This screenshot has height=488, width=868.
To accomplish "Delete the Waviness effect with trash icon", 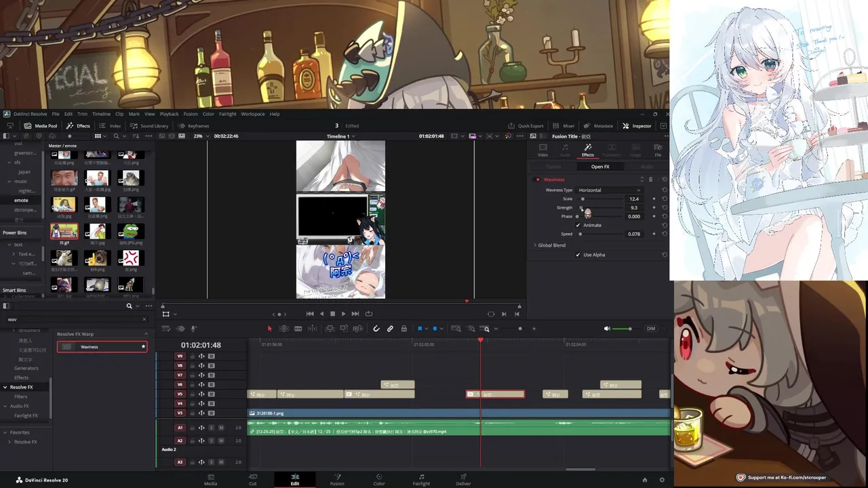I will [650, 180].
